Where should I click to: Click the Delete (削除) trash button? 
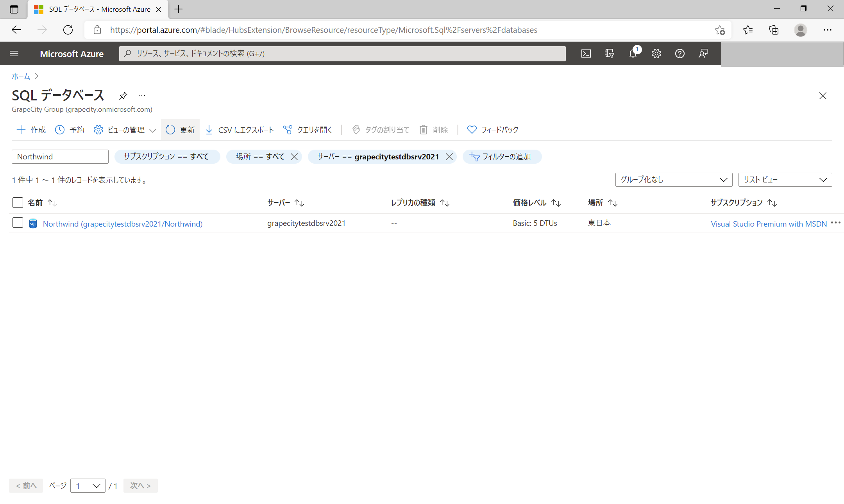click(434, 130)
